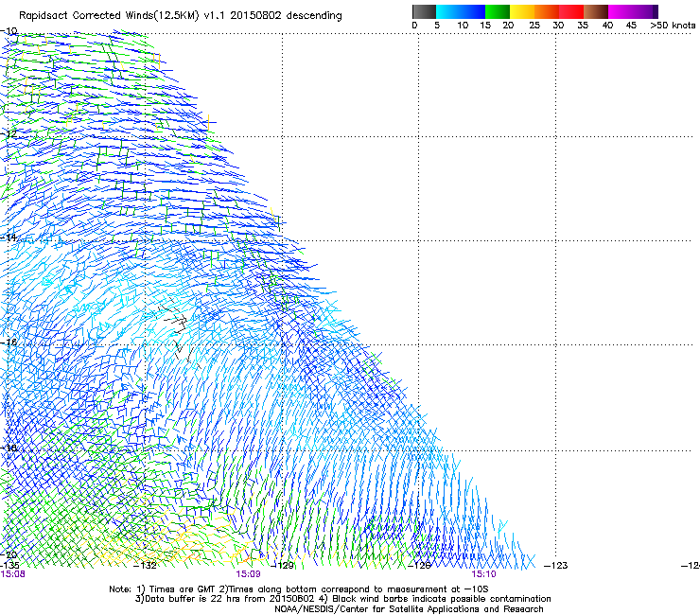Click the latitude label '-12'
700x615 pixels.
[9, 134]
